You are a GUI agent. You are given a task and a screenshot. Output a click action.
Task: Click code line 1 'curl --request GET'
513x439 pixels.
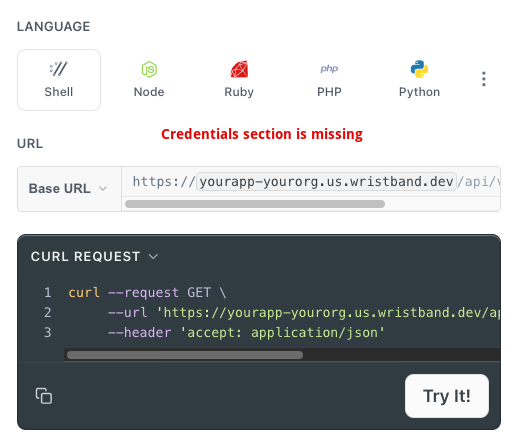tap(147, 293)
